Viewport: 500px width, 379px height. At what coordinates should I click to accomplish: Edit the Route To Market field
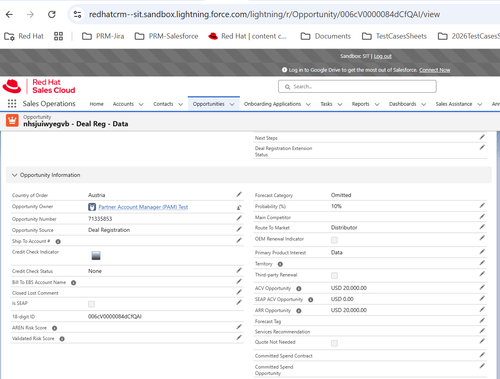(482, 227)
